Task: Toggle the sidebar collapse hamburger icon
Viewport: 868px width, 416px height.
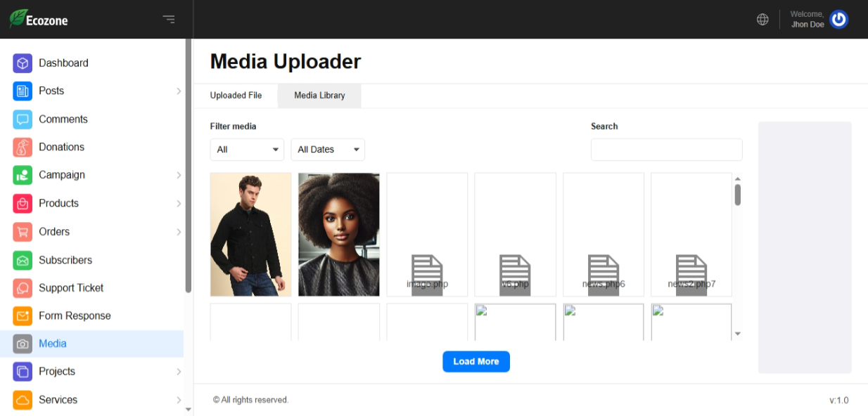Action: pyautogui.click(x=169, y=20)
